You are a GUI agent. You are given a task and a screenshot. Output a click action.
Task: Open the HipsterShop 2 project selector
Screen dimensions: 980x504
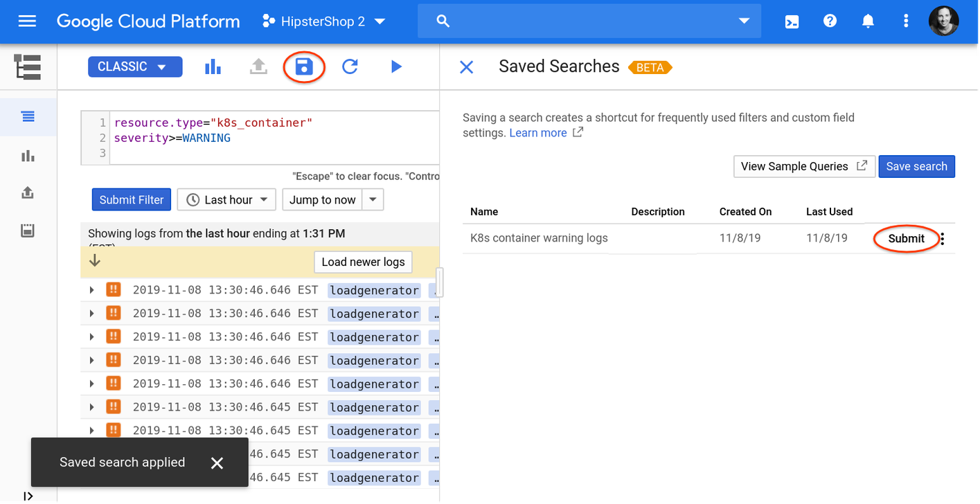(x=323, y=21)
